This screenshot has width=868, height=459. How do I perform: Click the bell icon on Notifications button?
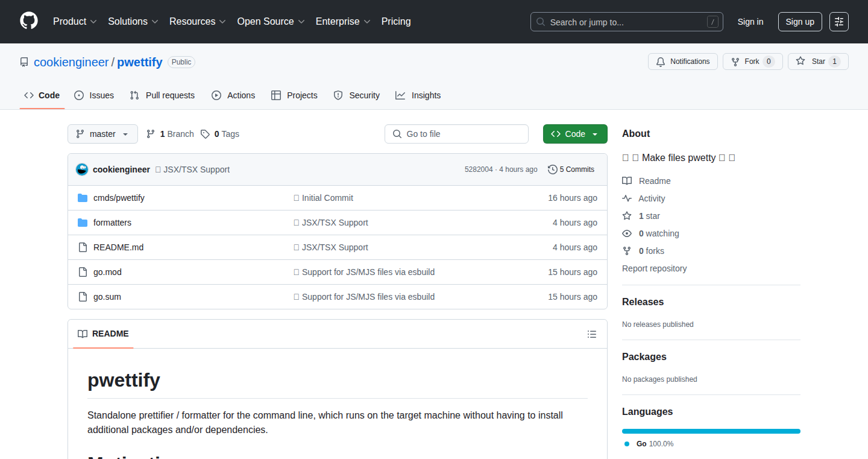(661, 62)
